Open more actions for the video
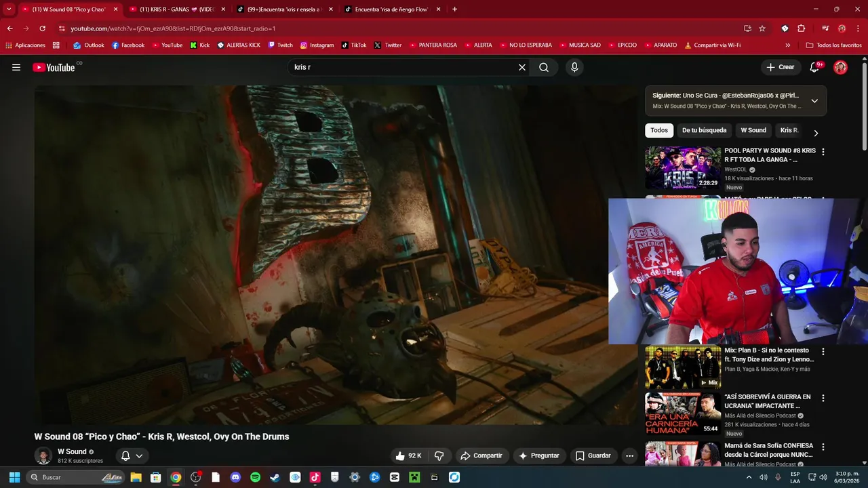The height and width of the screenshot is (488, 868). click(629, 455)
